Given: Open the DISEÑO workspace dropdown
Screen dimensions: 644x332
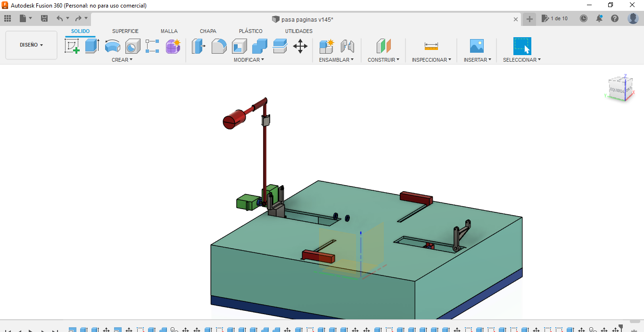Looking at the screenshot, I should click(x=31, y=45).
